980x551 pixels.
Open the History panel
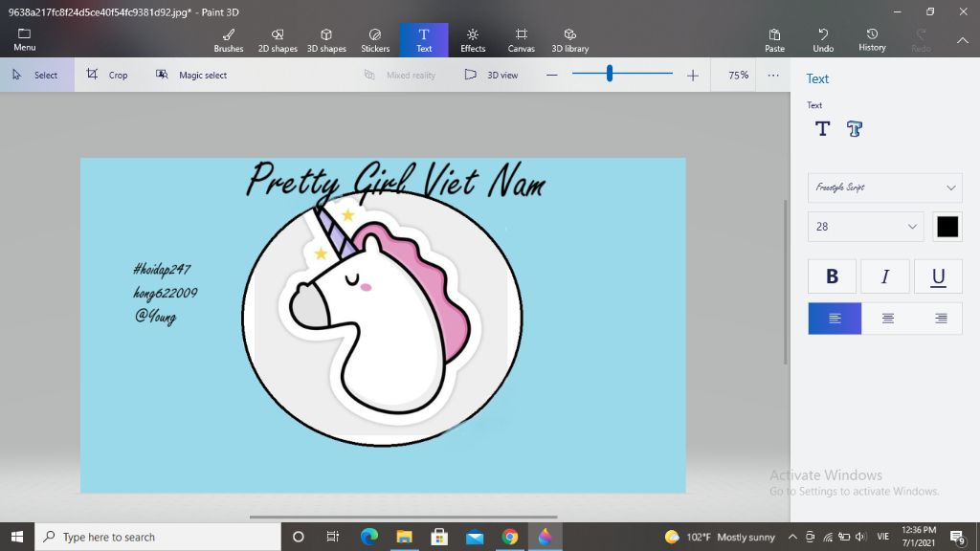[872, 40]
